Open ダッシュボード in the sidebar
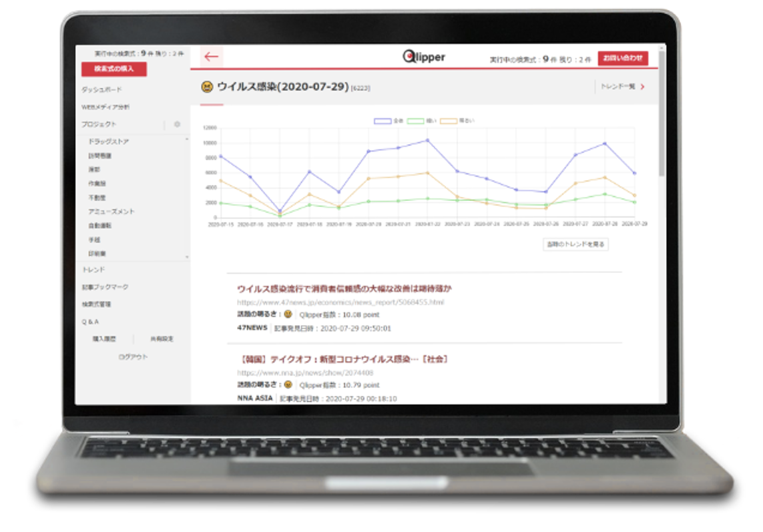 pyautogui.click(x=101, y=89)
